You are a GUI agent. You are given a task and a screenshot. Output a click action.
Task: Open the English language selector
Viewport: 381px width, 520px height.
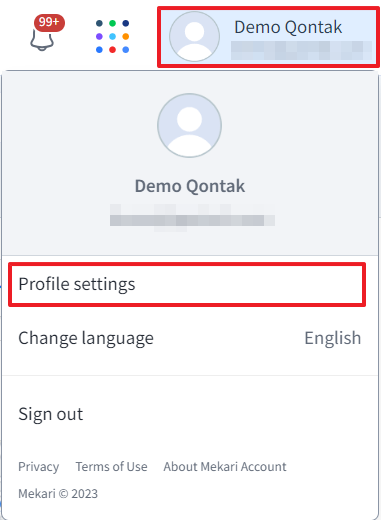click(x=333, y=338)
